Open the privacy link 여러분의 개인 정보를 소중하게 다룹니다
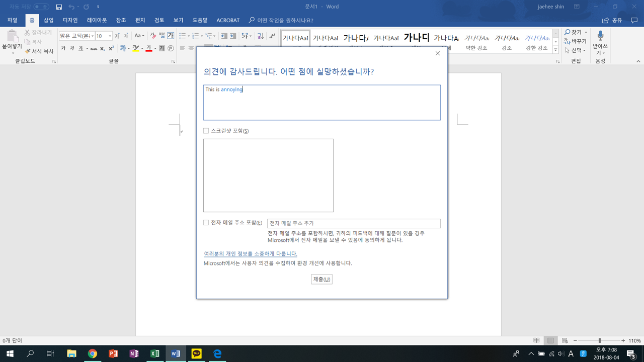 (x=251, y=254)
